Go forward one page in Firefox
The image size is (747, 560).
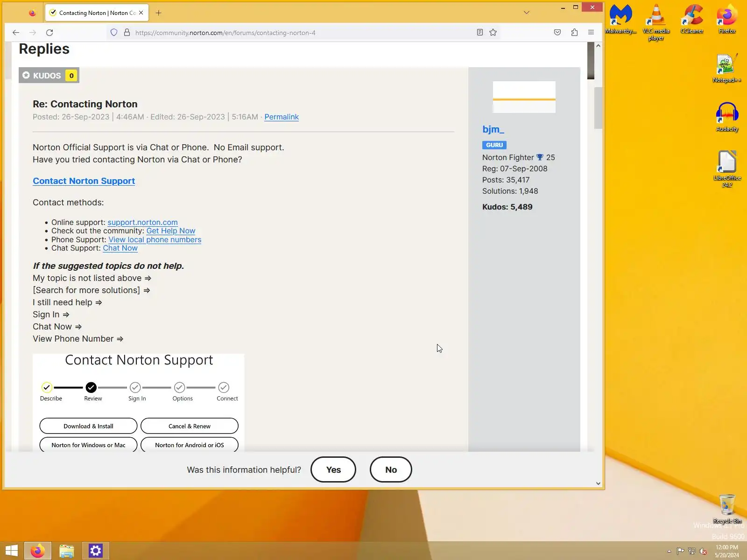click(x=33, y=33)
